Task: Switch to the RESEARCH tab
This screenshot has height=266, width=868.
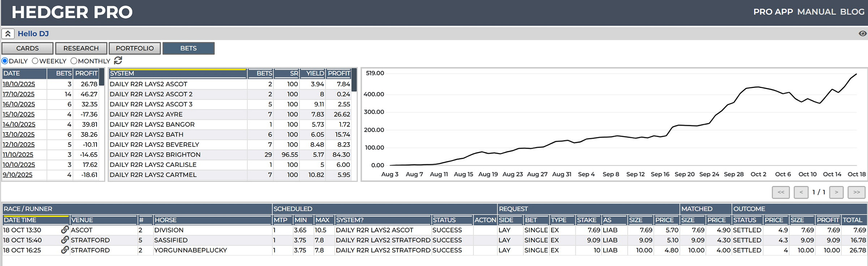Action: (81, 48)
